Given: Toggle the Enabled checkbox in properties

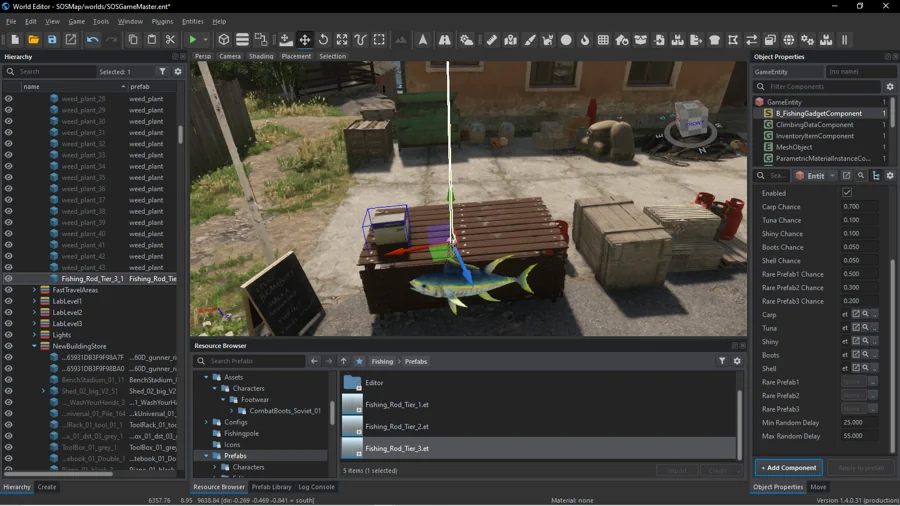Looking at the screenshot, I should coord(847,193).
